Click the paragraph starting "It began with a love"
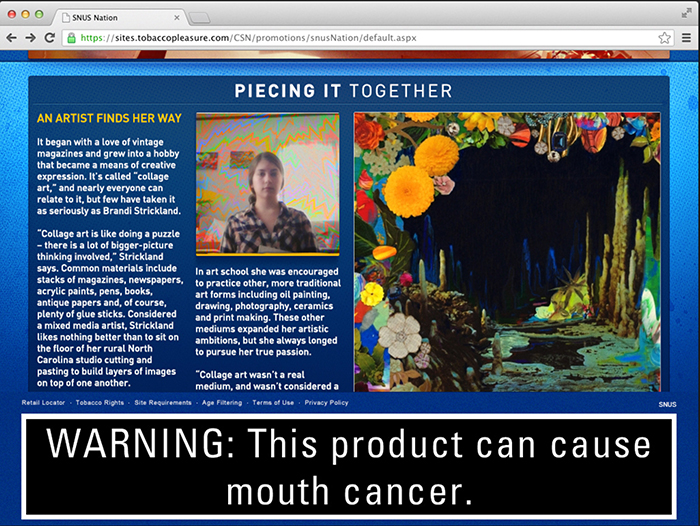Image resolution: width=700 pixels, height=526 pixels. (x=109, y=176)
